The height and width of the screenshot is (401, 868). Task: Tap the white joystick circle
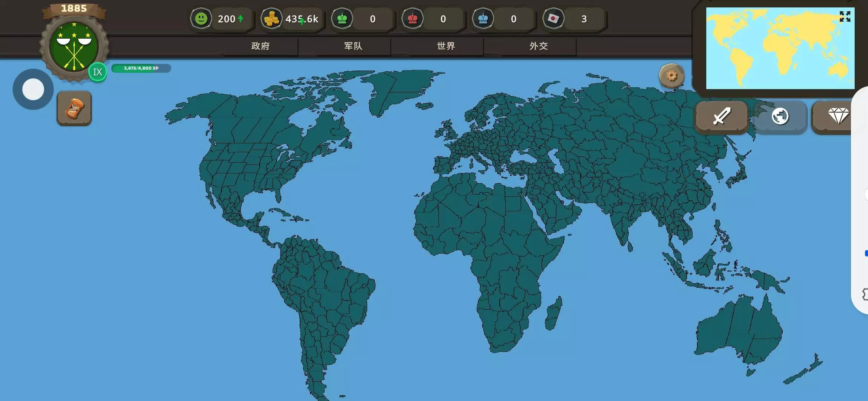[33, 89]
